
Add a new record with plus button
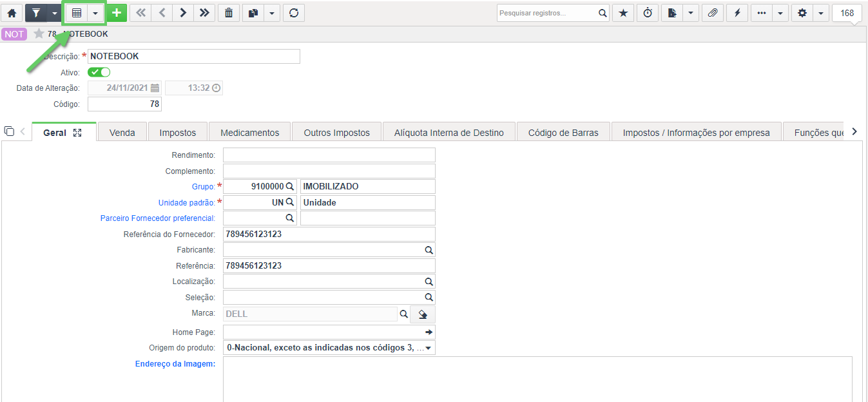pos(117,13)
